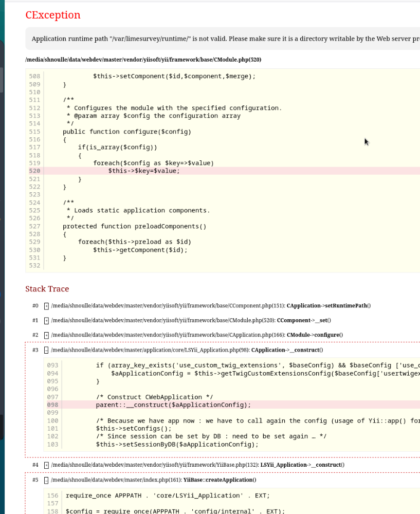Expand stack trace #4 with plus icon

pyautogui.click(x=46, y=465)
